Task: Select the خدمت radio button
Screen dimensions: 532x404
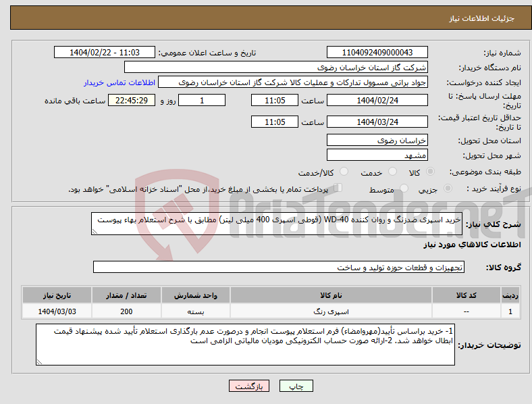Action: [x=392, y=172]
